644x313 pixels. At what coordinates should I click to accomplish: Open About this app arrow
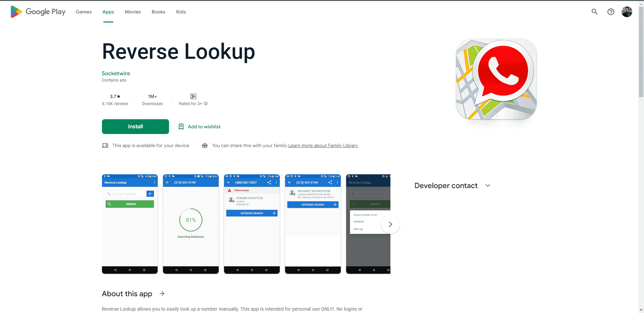(162, 294)
